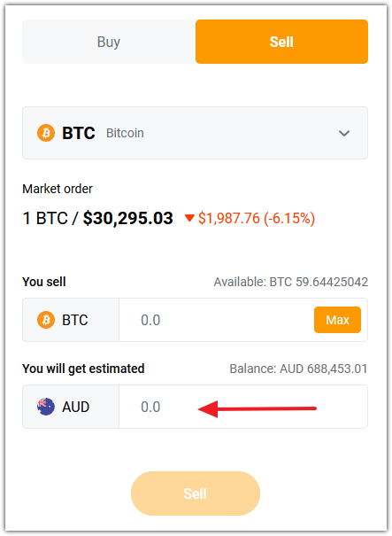Click the Available BTC 59.64425042 balance
Viewport: 392px width, 536px height.
tap(291, 282)
